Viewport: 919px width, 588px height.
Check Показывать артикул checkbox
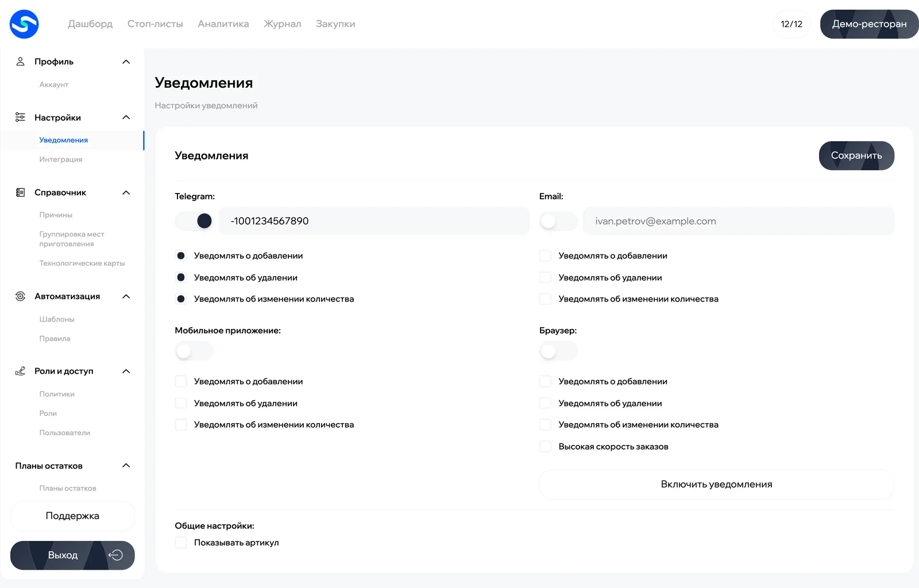point(181,543)
